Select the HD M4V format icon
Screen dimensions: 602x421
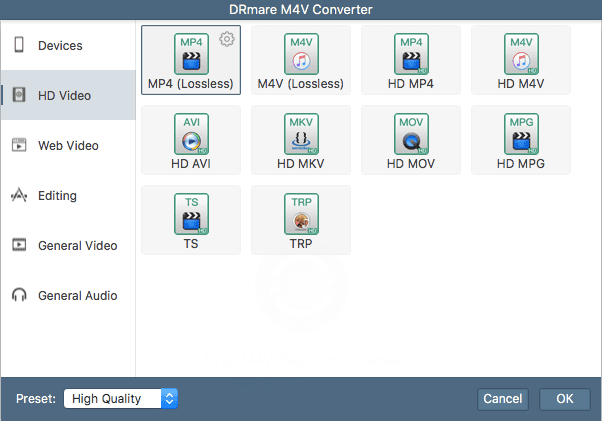[x=521, y=54]
